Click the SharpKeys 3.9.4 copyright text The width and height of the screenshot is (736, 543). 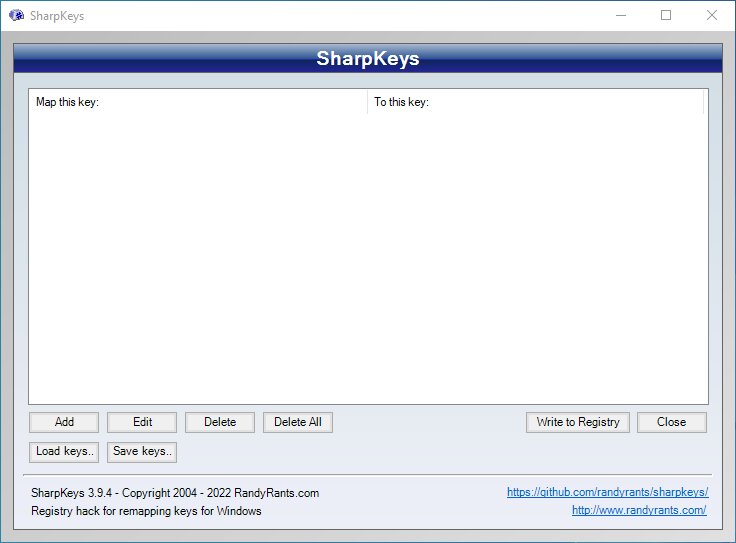(x=175, y=493)
